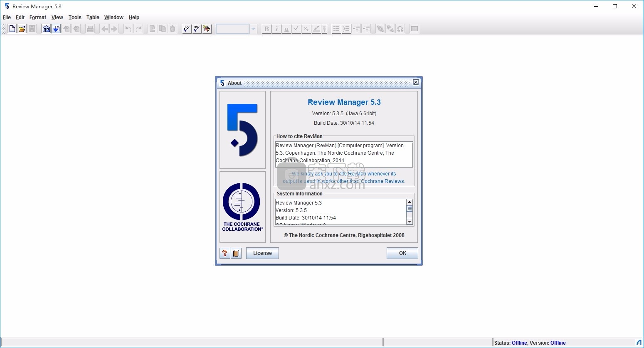This screenshot has height=348, width=644.
Task: Click 'Build Date: 30/10/14 11:54' under the title
Action: point(344,123)
